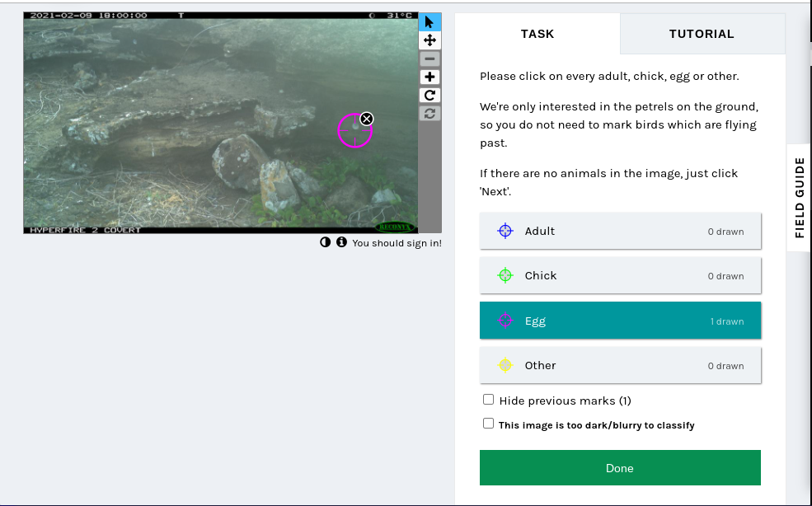Image resolution: width=812 pixels, height=506 pixels.
Task: Open image metadata info icon
Action: point(341,241)
